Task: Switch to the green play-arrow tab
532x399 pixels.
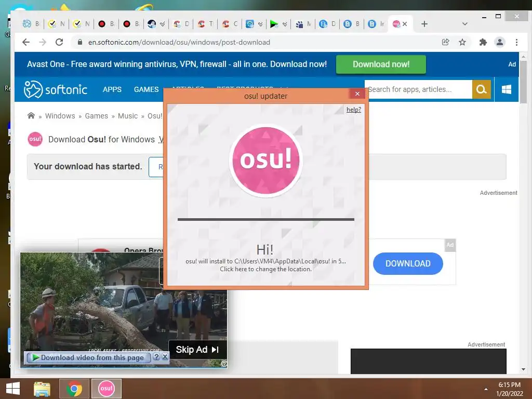Action: tap(278, 24)
